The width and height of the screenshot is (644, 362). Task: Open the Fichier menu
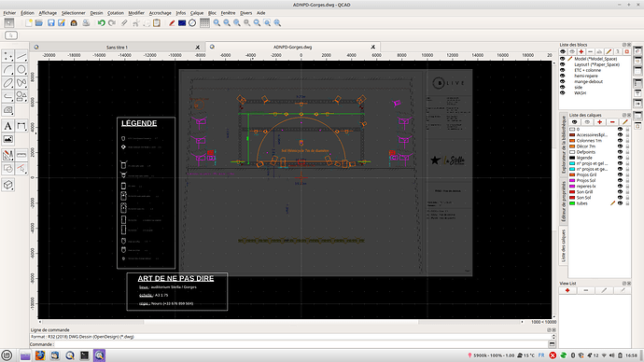click(9, 13)
